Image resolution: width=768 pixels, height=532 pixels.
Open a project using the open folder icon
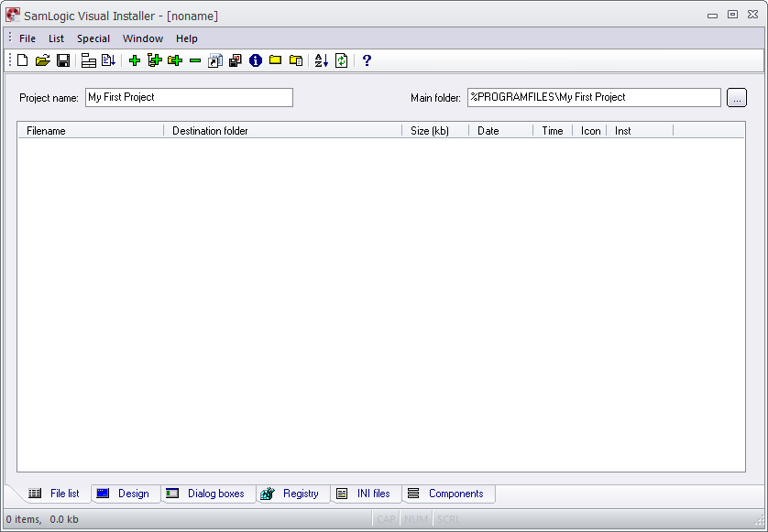[42, 60]
